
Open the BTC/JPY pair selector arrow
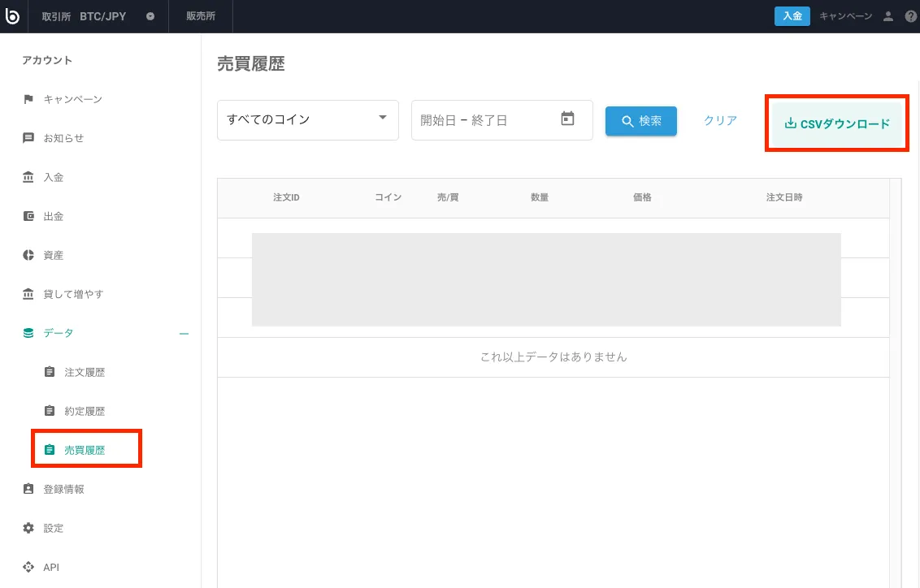click(x=150, y=16)
